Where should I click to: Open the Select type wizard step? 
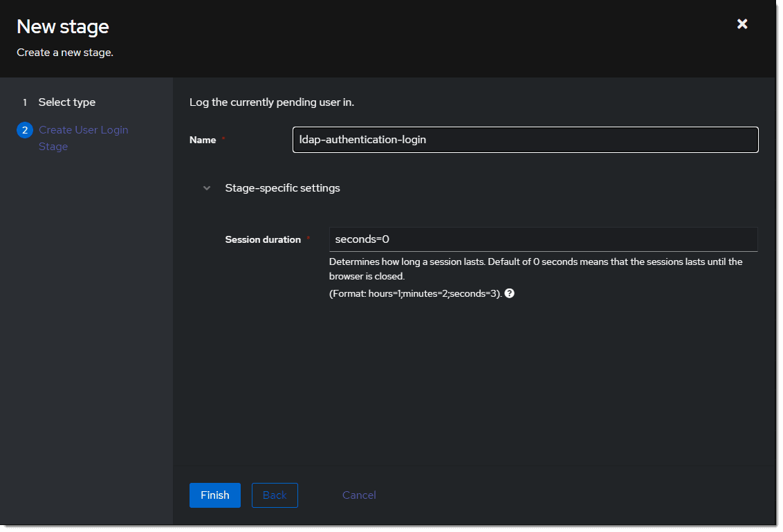coord(67,102)
